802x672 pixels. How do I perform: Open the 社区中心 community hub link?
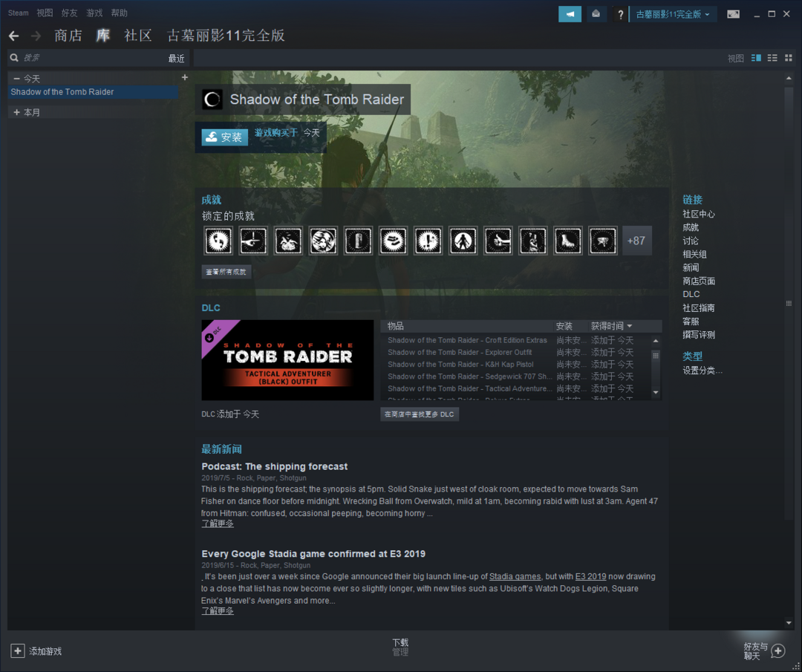pyautogui.click(x=699, y=214)
